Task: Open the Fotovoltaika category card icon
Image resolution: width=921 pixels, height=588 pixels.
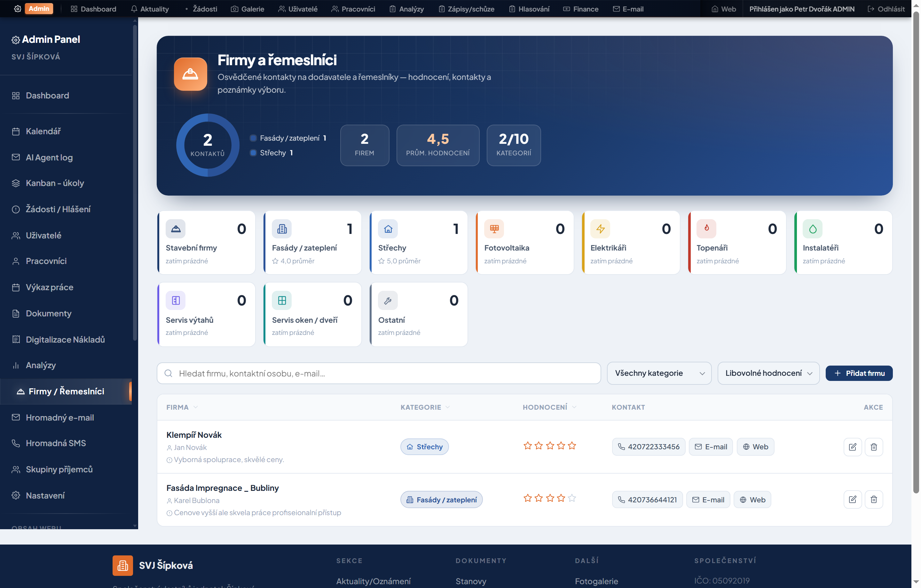Action: coord(494,228)
